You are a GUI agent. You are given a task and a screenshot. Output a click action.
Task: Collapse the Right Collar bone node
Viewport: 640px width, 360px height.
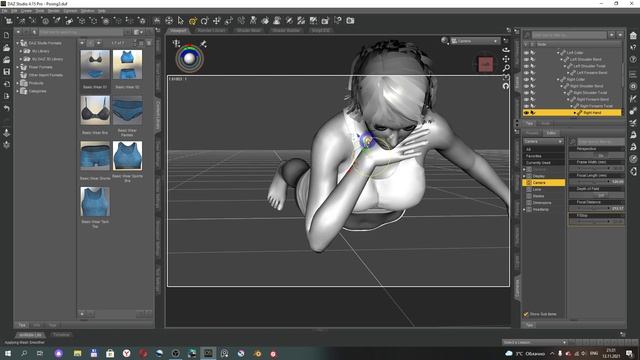click(x=558, y=79)
